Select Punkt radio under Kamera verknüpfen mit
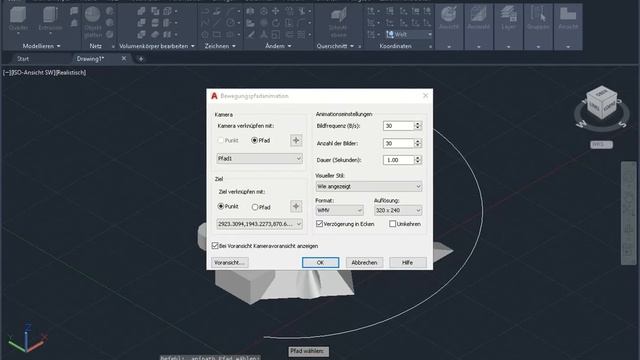Viewport: 640px width, 360px height. point(228,140)
